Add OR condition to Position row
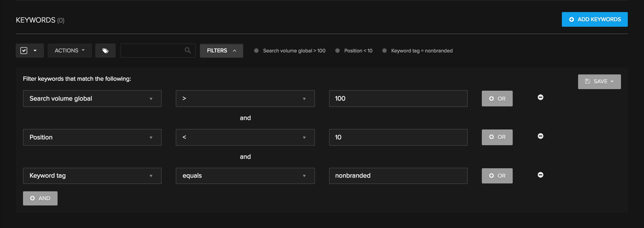The width and height of the screenshot is (644, 228). [x=497, y=137]
